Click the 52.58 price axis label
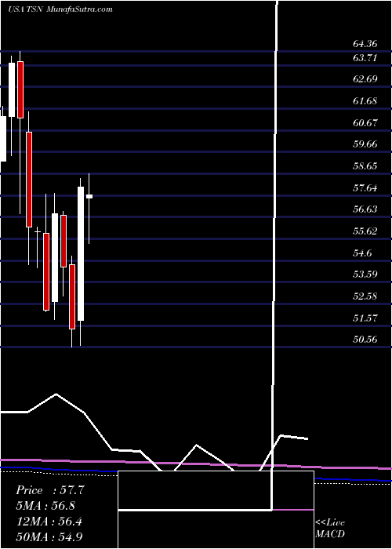Image resolution: width=392 pixels, height=549 pixels. tap(365, 296)
